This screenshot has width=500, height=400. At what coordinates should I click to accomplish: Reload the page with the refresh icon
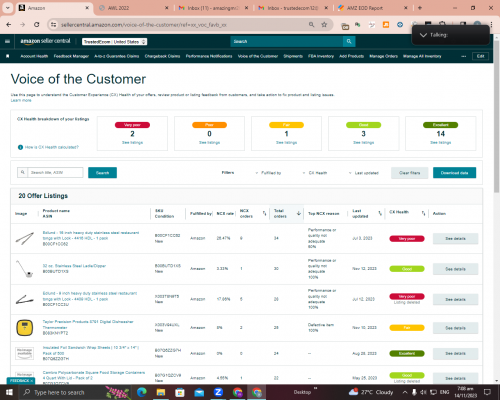click(37, 25)
